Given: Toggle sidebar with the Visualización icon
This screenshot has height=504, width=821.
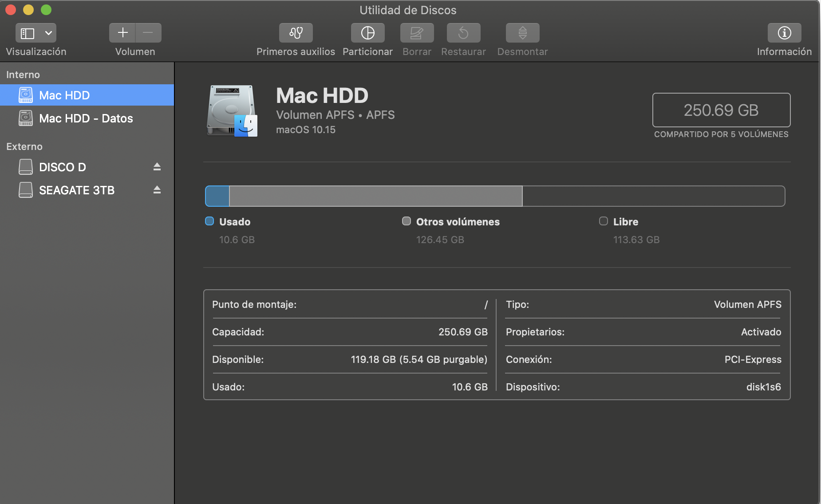Looking at the screenshot, I should tap(28, 33).
